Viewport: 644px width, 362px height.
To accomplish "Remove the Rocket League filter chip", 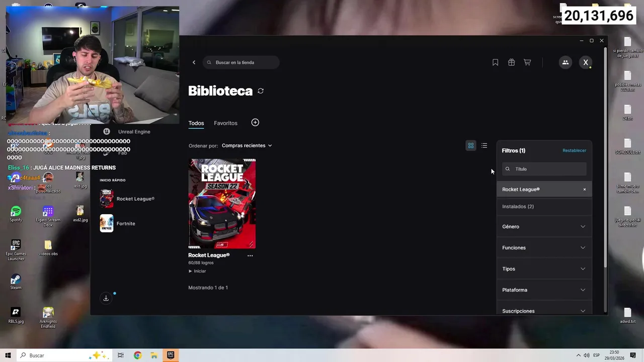I will [x=585, y=190].
